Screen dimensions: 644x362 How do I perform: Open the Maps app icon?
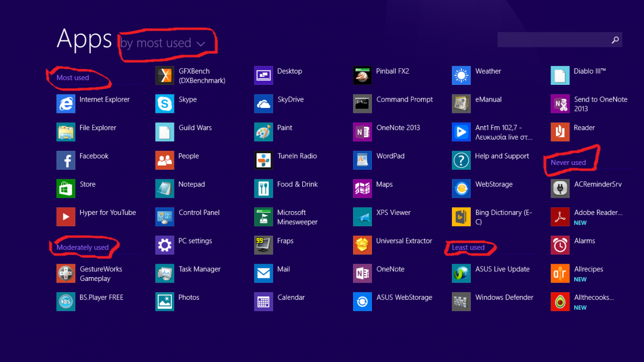362,189
